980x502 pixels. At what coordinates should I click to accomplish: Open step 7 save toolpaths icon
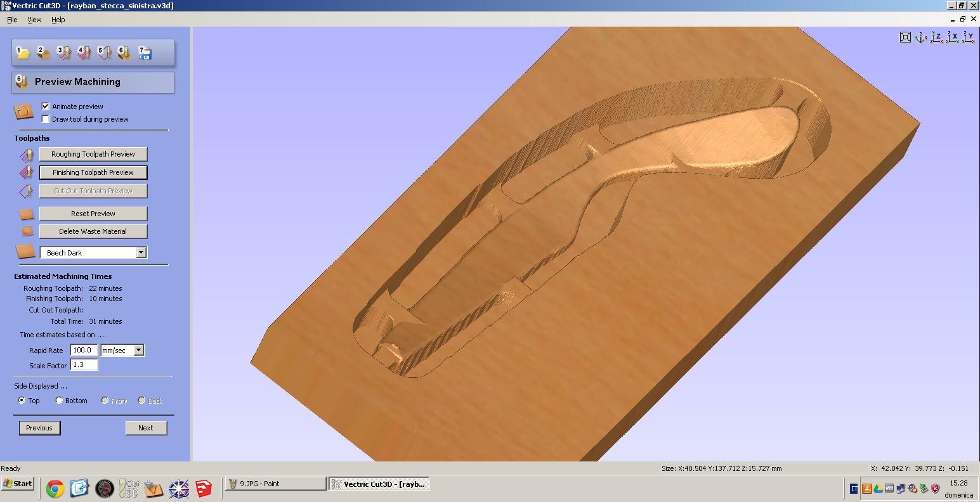point(145,53)
